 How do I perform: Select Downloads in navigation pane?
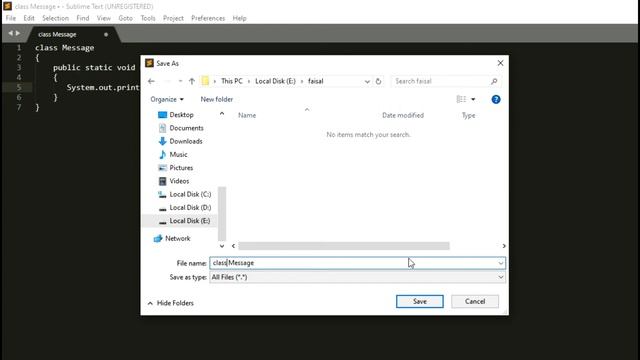[186, 141]
